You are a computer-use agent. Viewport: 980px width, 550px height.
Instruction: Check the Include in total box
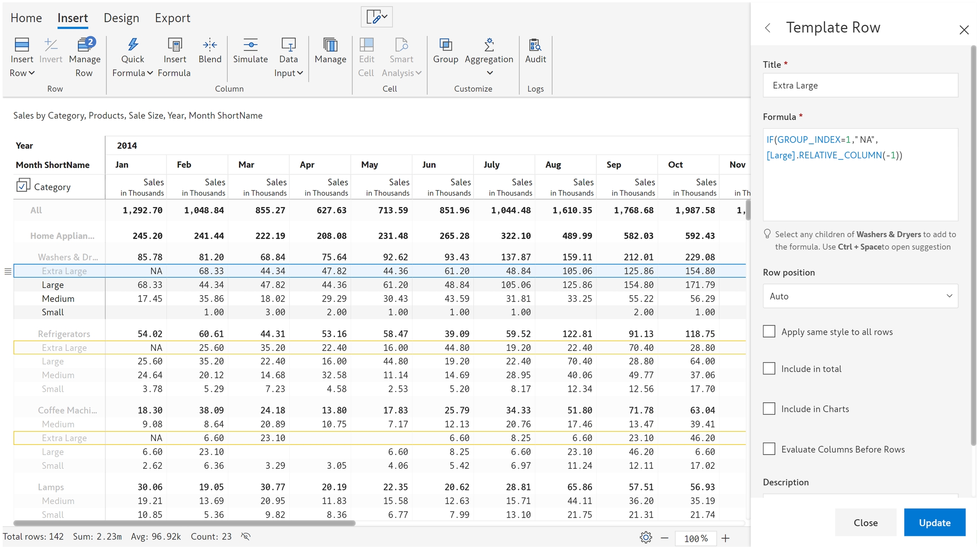769,368
